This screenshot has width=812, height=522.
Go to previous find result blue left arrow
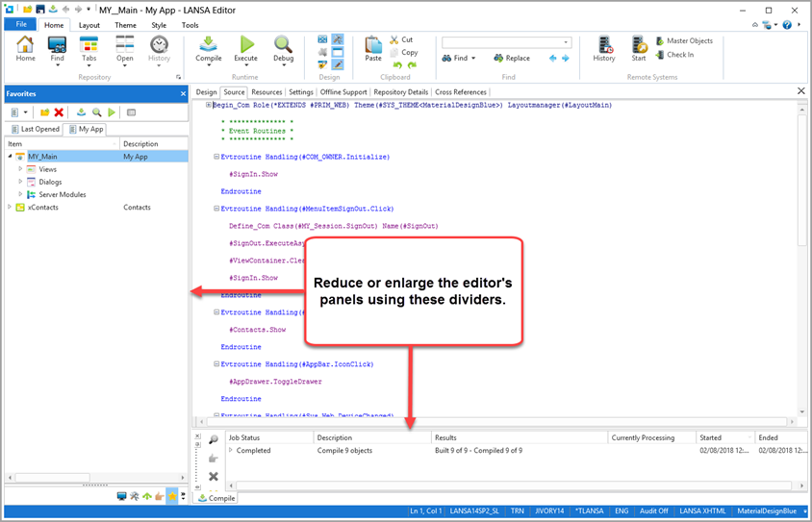click(553, 58)
